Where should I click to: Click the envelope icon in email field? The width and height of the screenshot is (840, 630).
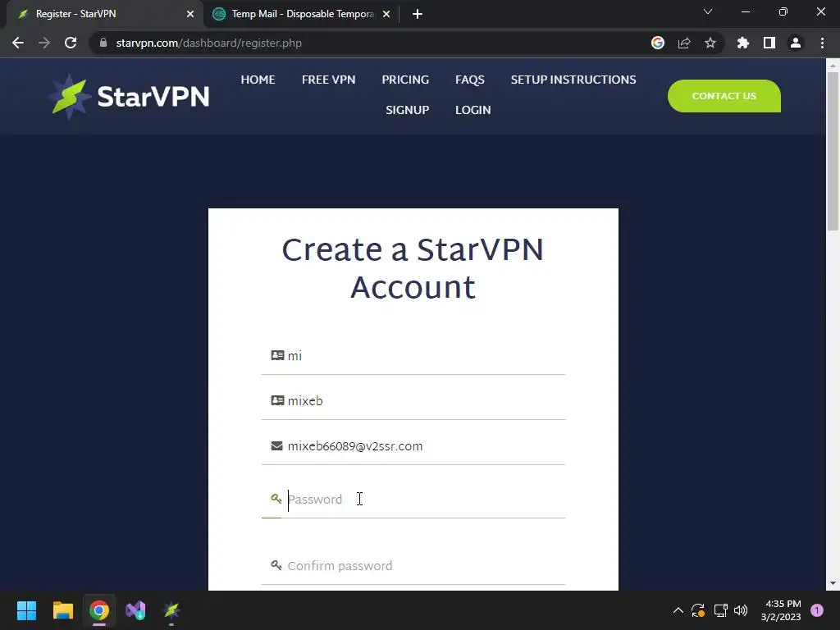[276, 445]
